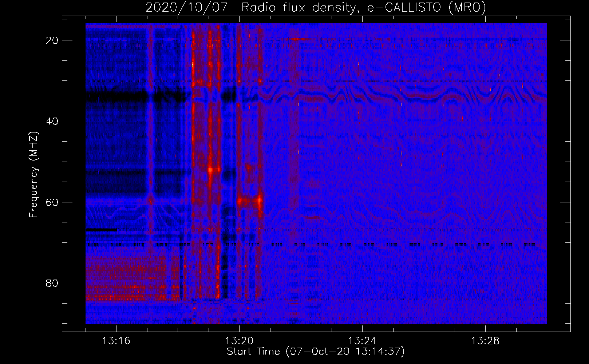Image resolution: width=589 pixels, height=364 pixels.
Task: Click the spectrogram plot area
Action: pos(316,174)
